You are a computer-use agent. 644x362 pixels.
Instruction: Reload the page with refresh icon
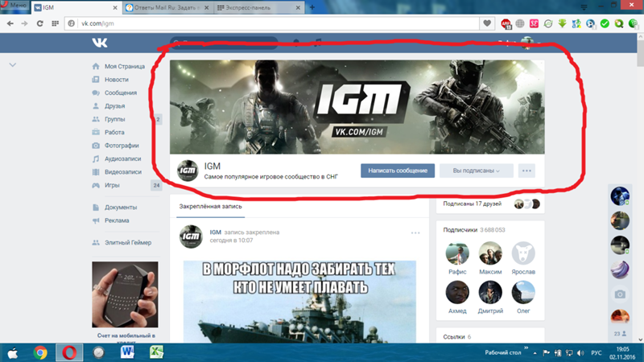tap(39, 23)
